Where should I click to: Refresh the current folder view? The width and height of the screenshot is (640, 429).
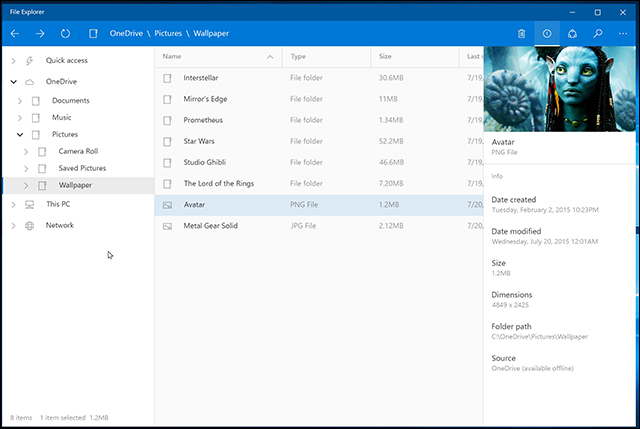click(x=65, y=33)
